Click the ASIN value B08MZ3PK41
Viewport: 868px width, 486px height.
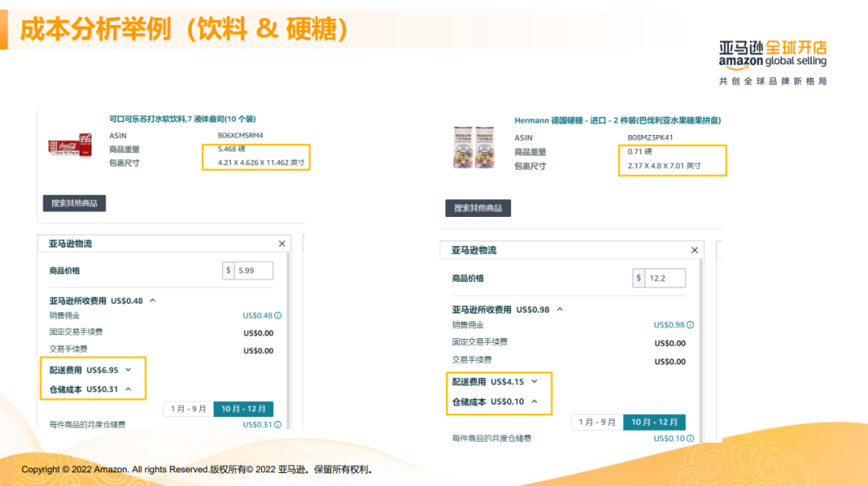(x=650, y=138)
